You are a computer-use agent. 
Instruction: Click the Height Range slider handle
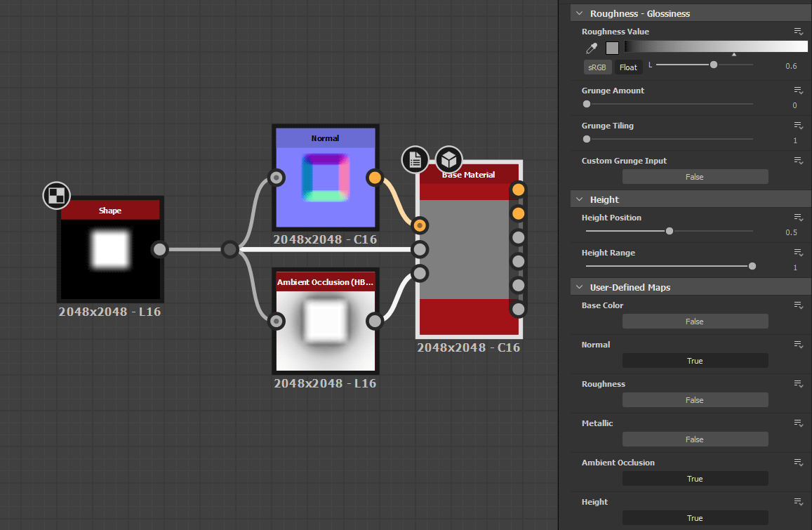click(752, 266)
